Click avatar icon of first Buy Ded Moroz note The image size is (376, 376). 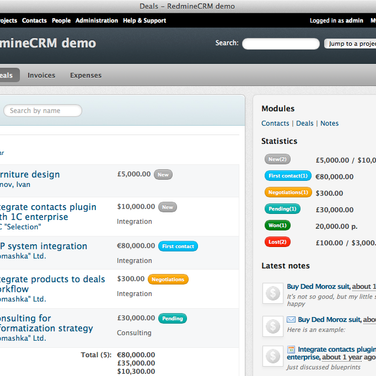tap(273, 293)
